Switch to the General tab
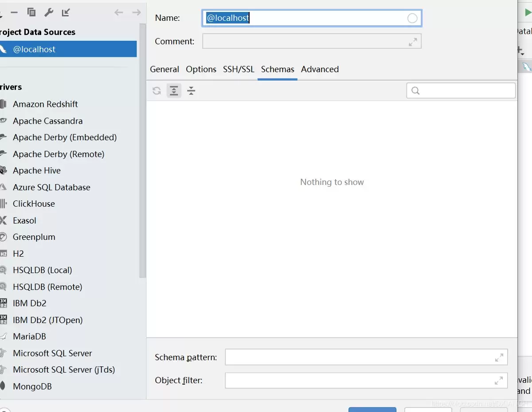Image resolution: width=532 pixels, height=412 pixels. click(x=164, y=69)
